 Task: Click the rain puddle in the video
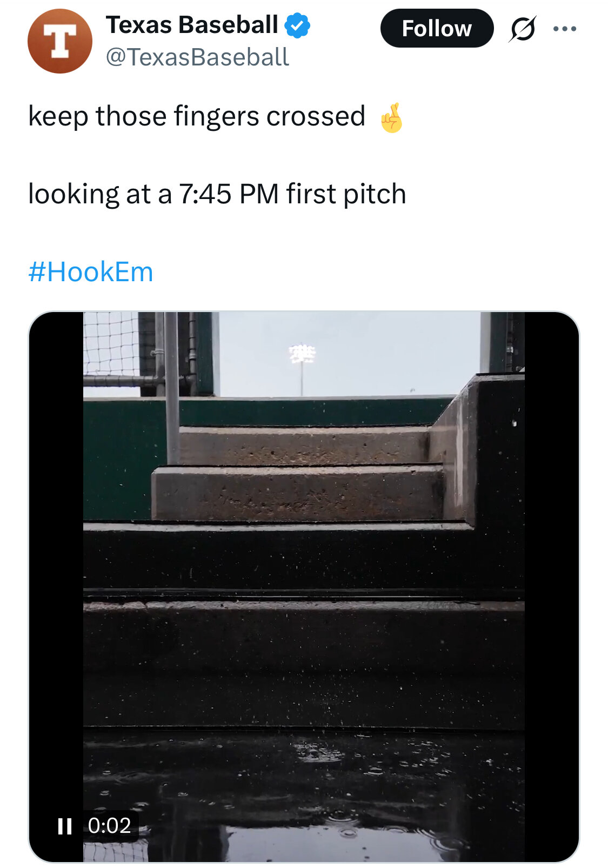click(304, 795)
